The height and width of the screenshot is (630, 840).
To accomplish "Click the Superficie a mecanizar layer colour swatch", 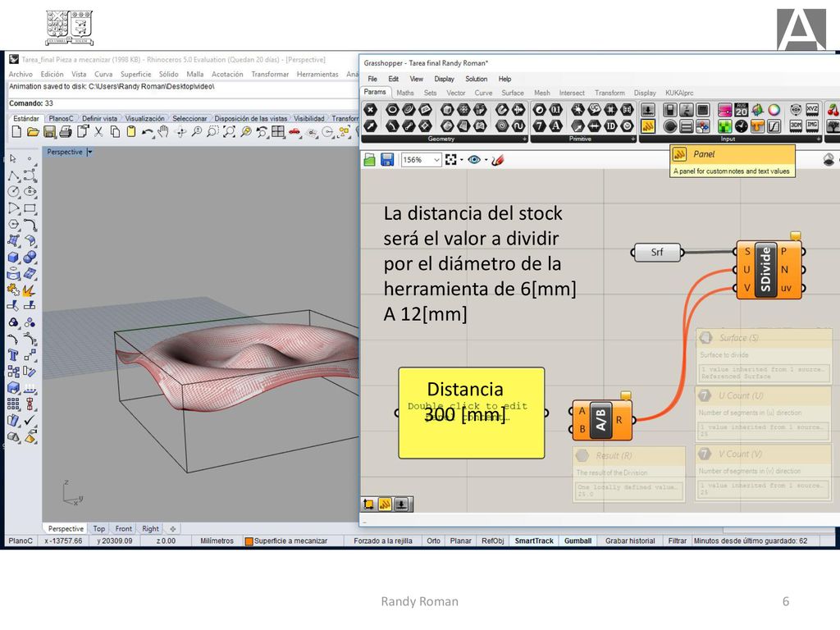I will [249, 541].
